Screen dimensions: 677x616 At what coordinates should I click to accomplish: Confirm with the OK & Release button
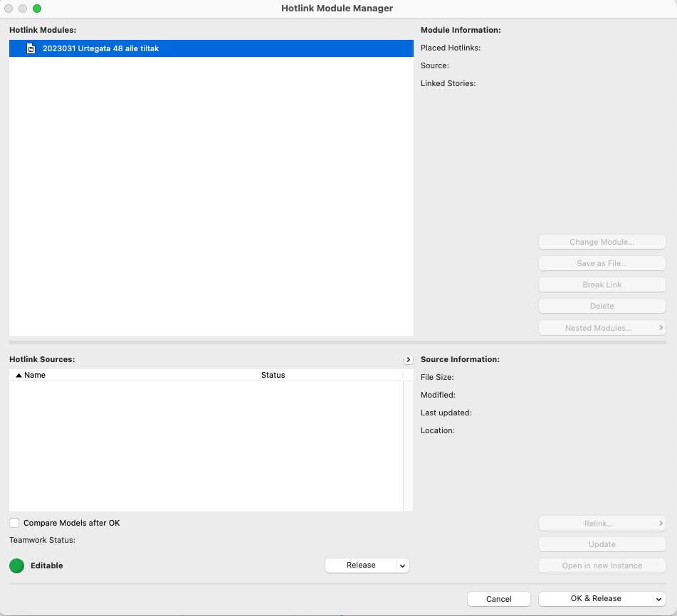595,599
